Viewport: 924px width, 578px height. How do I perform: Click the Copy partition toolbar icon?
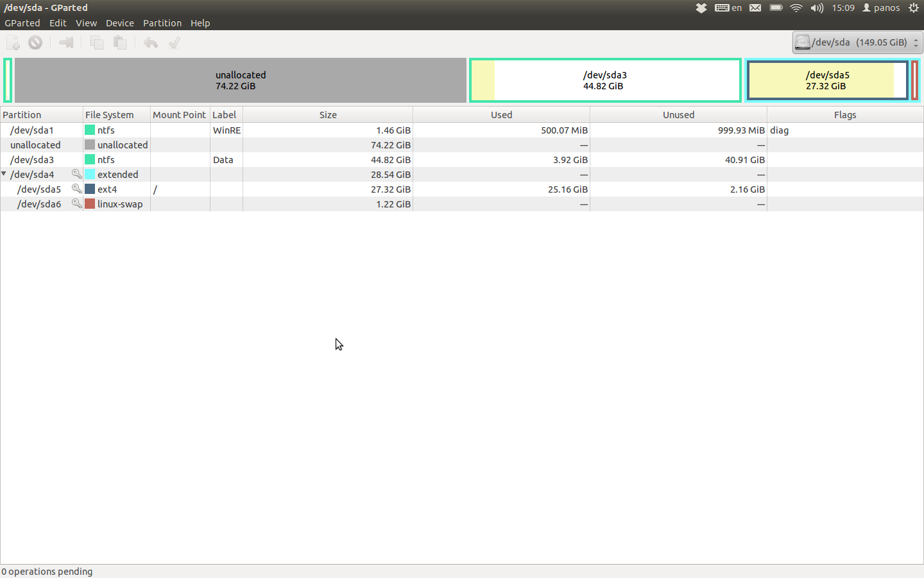[x=97, y=43]
